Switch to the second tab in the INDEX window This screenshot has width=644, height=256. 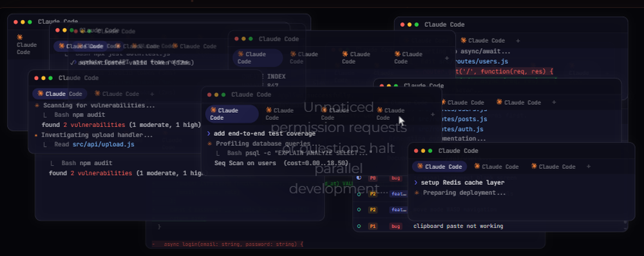pos(303,57)
